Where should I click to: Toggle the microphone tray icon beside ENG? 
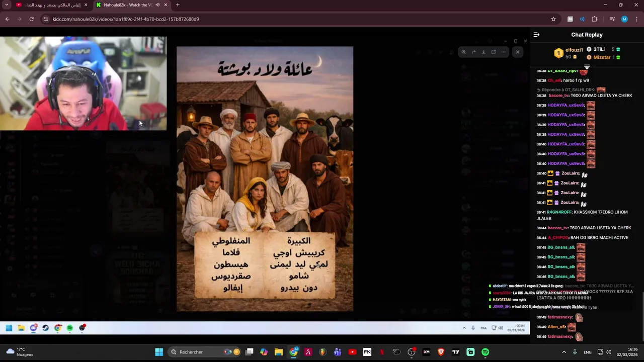(x=575, y=352)
